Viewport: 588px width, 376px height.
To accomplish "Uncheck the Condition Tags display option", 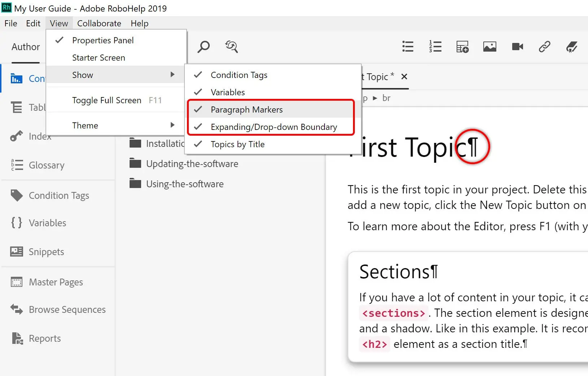I will (239, 75).
